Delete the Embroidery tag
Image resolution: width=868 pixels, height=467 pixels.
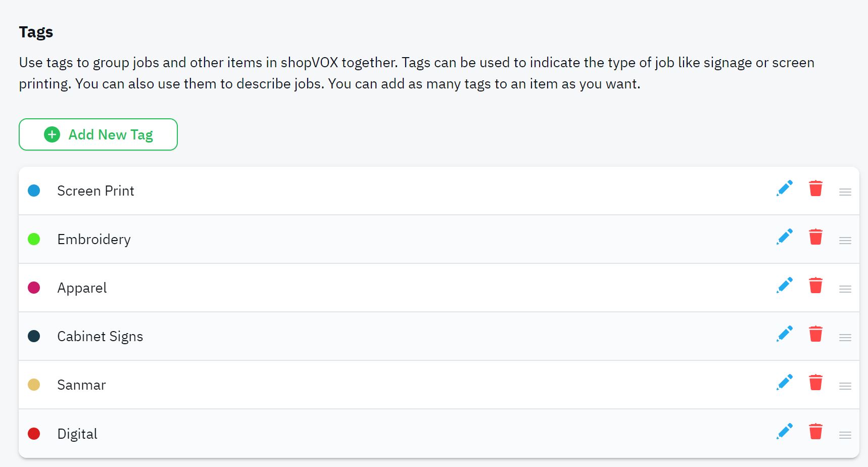pyautogui.click(x=815, y=237)
